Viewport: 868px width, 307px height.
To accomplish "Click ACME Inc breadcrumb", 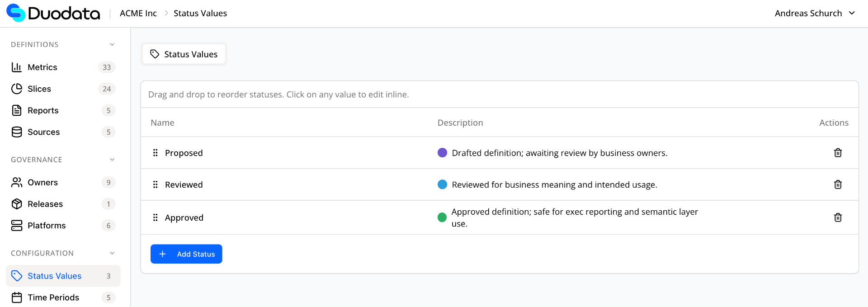I will pyautogui.click(x=138, y=13).
